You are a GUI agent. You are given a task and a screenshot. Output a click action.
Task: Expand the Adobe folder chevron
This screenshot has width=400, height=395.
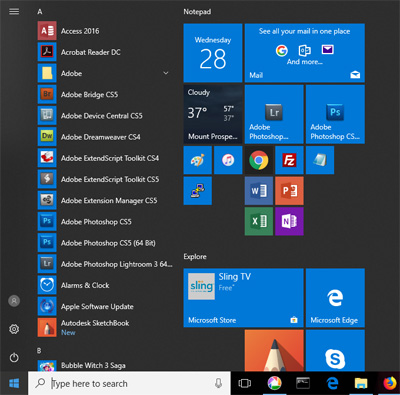[x=165, y=73]
